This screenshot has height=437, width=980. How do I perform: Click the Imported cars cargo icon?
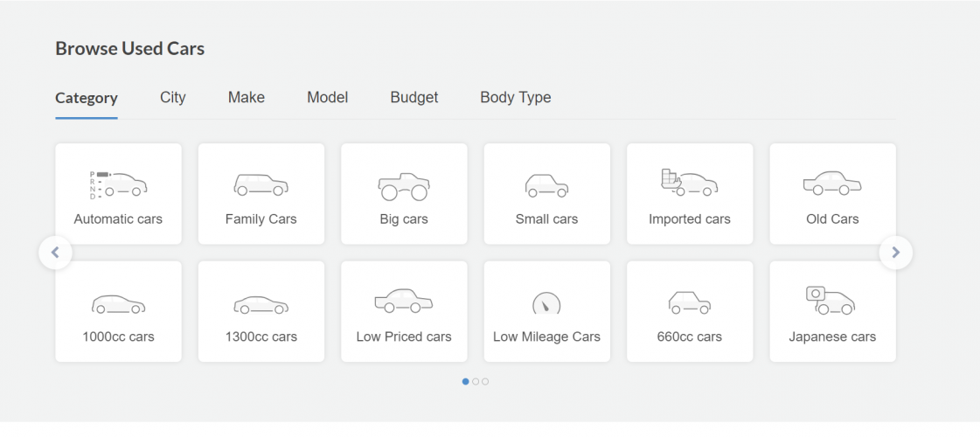click(690, 183)
